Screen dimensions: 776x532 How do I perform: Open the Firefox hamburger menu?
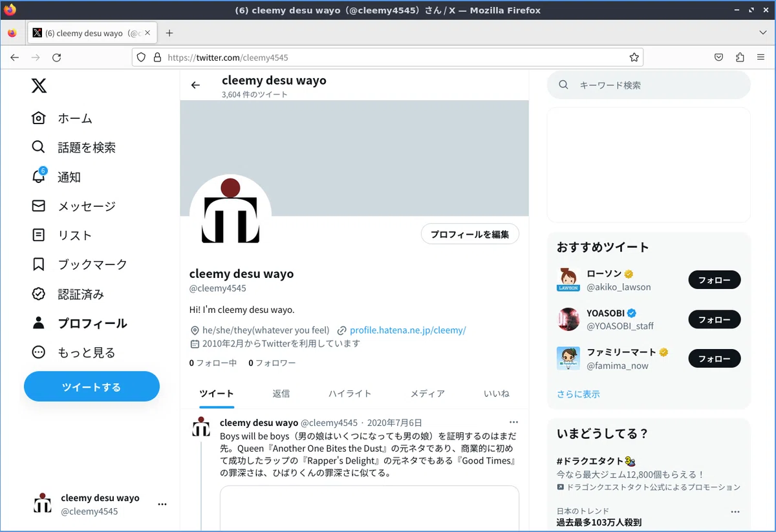click(760, 58)
